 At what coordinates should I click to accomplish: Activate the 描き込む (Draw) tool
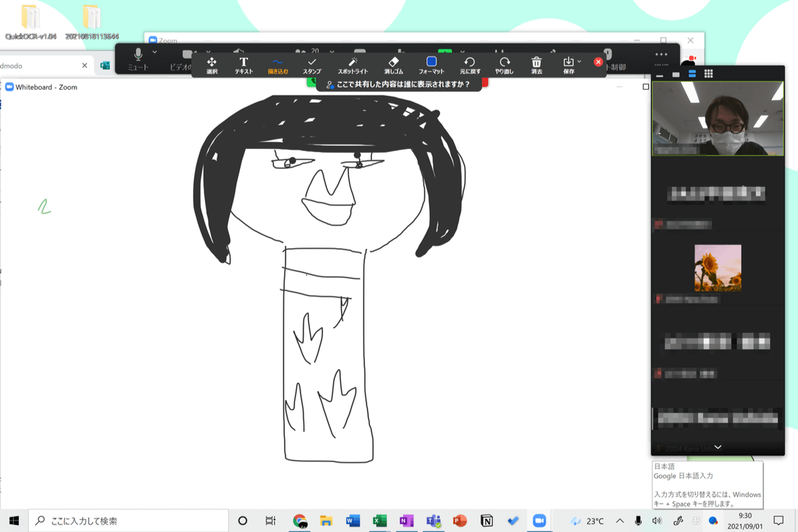(278, 65)
